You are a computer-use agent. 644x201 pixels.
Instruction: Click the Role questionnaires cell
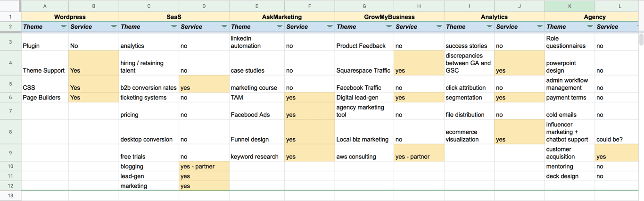pos(570,42)
